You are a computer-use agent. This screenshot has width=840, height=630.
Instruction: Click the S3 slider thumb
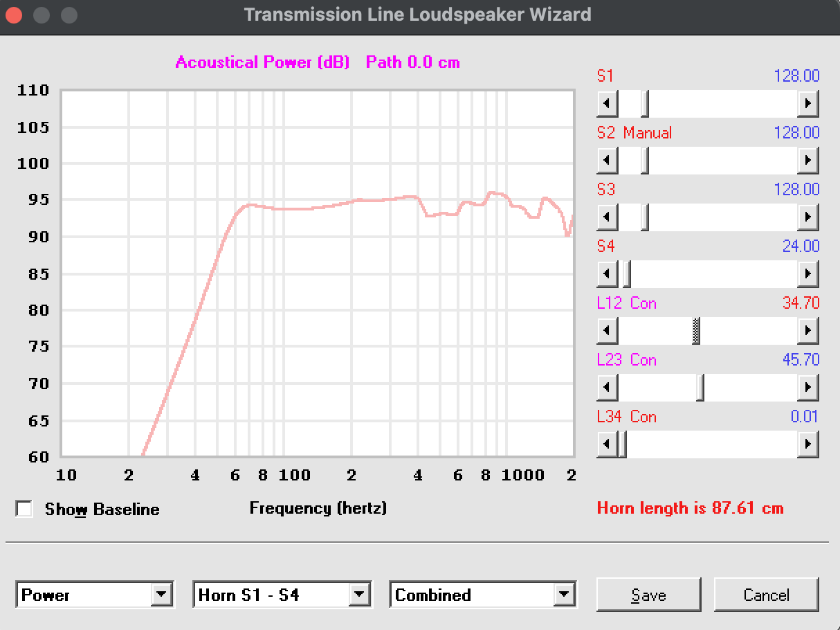pyautogui.click(x=645, y=218)
